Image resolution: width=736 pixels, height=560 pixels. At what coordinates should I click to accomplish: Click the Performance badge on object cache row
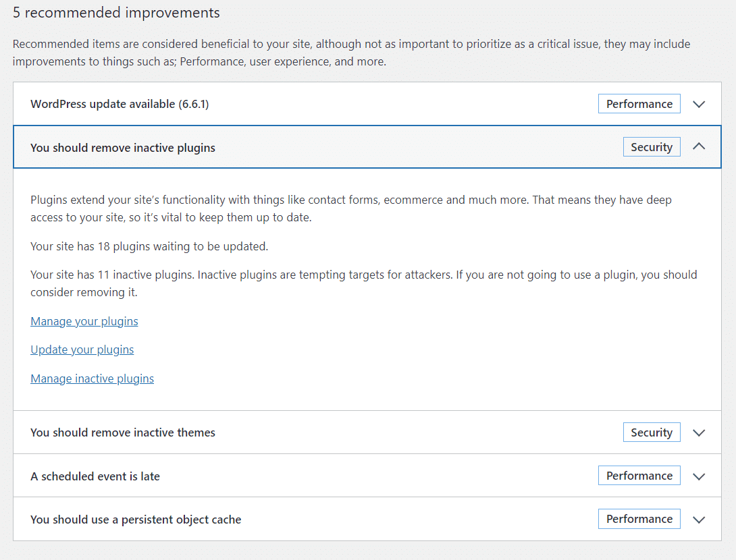tap(639, 518)
